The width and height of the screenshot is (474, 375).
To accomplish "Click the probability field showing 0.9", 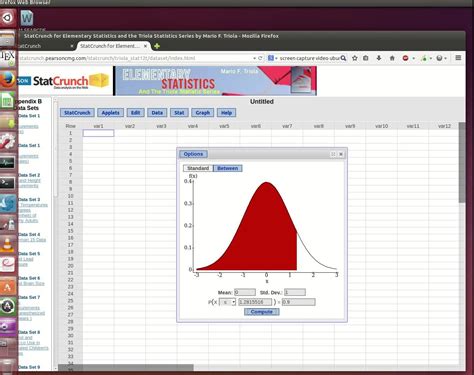I will 298,302.
